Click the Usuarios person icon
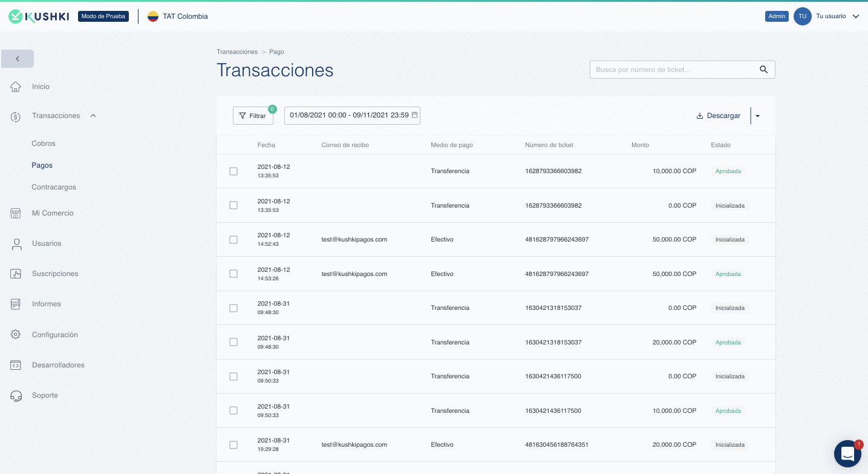868x474 pixels. [16, 244]
